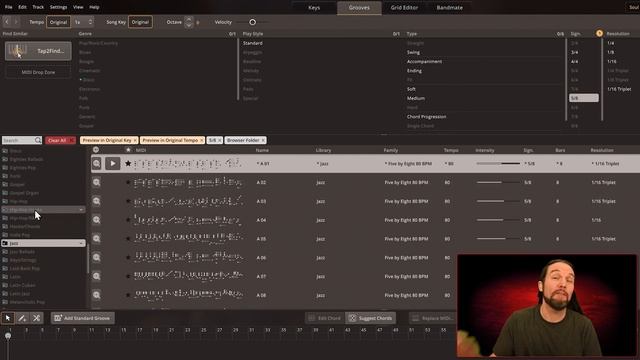Enable the Accompaniment type filter

(424, 62)
